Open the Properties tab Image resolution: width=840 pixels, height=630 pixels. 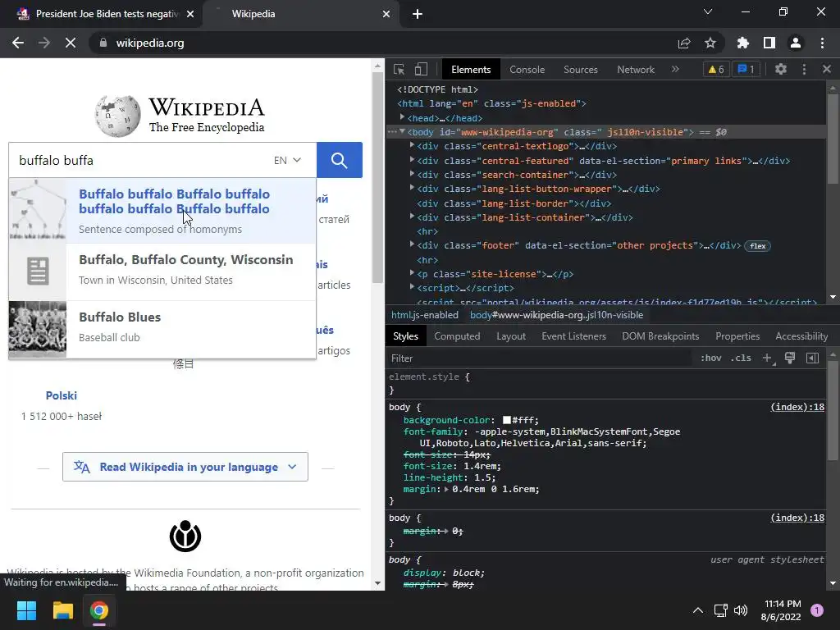point(737,336)
